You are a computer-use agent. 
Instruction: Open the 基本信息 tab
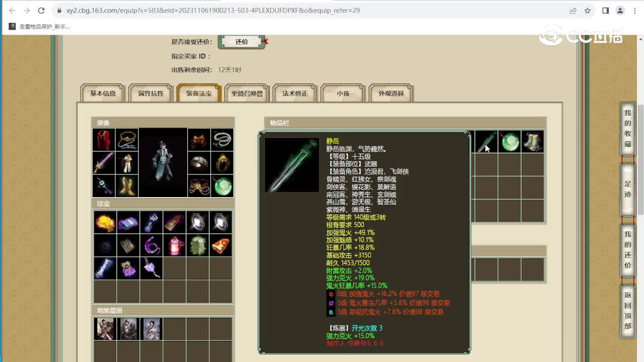[x=103, y=94]
